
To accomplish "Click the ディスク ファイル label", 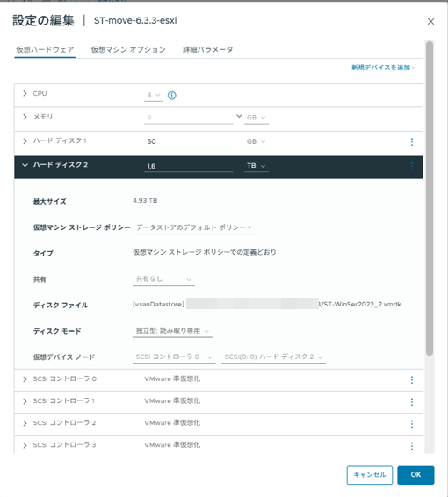I will point(61,306).
